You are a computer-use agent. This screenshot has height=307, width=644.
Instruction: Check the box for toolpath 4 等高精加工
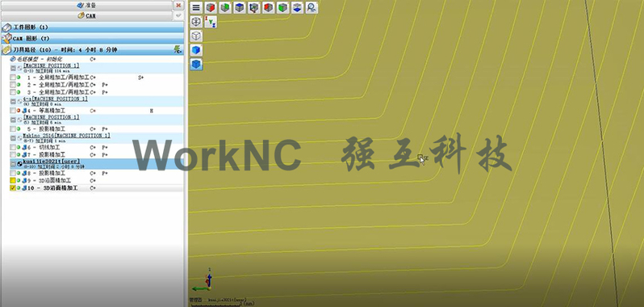click(x=13, y=111)
